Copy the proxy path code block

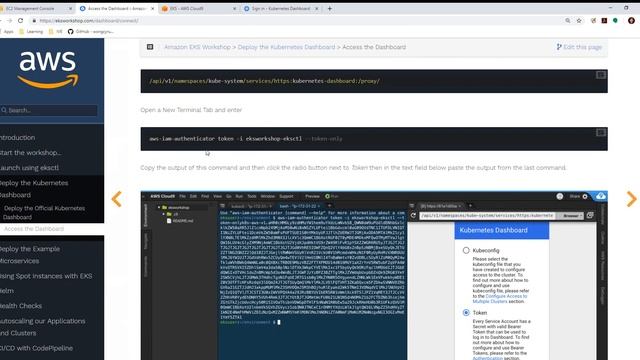[x=601, y=75]
